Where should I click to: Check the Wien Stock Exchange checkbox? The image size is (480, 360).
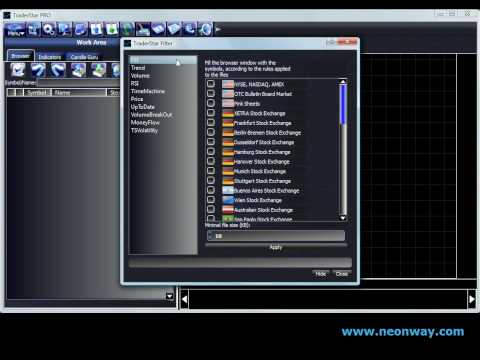[211, 200]
